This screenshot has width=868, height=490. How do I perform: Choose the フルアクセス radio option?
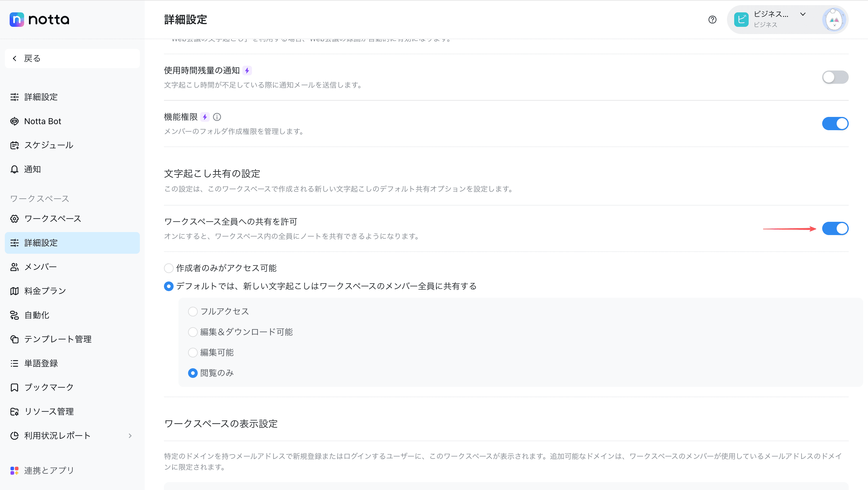click(193, 311)
